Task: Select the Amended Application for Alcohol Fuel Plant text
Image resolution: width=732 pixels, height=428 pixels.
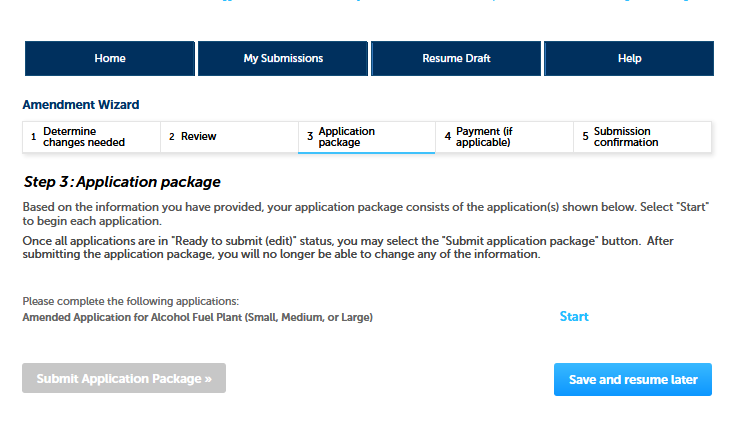Action: pos(197,317)
